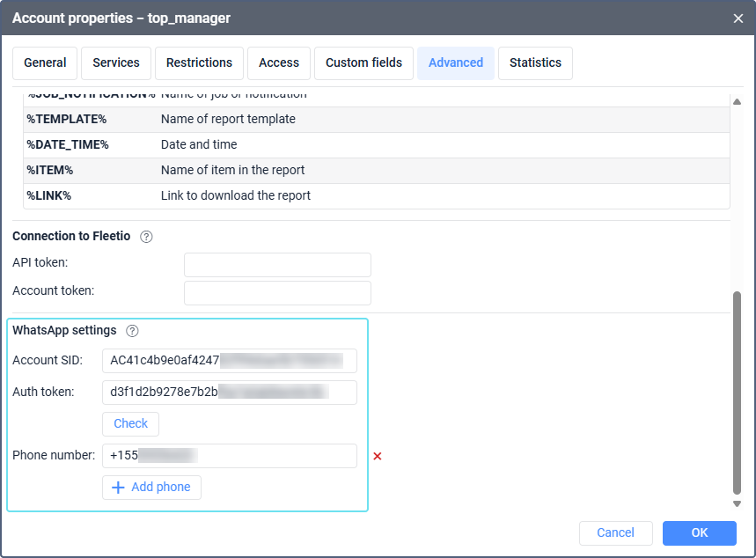Click the Add phone button
756x558 pixels.
click(x=151, y=488)
